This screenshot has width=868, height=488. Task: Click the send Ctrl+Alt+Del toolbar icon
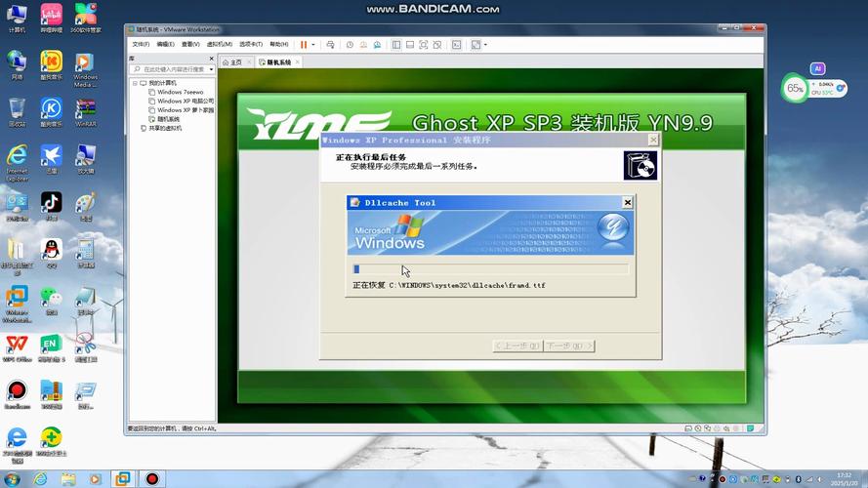click(330, 45)
